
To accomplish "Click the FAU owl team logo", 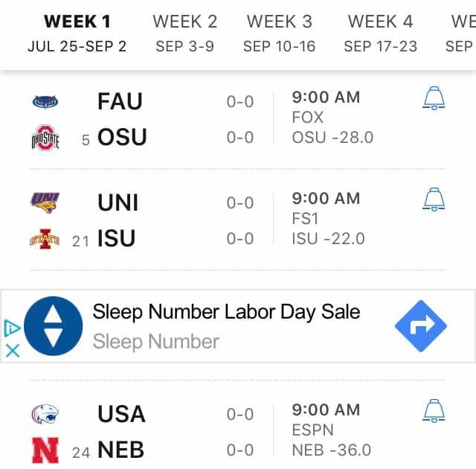I will pos(45,102).
